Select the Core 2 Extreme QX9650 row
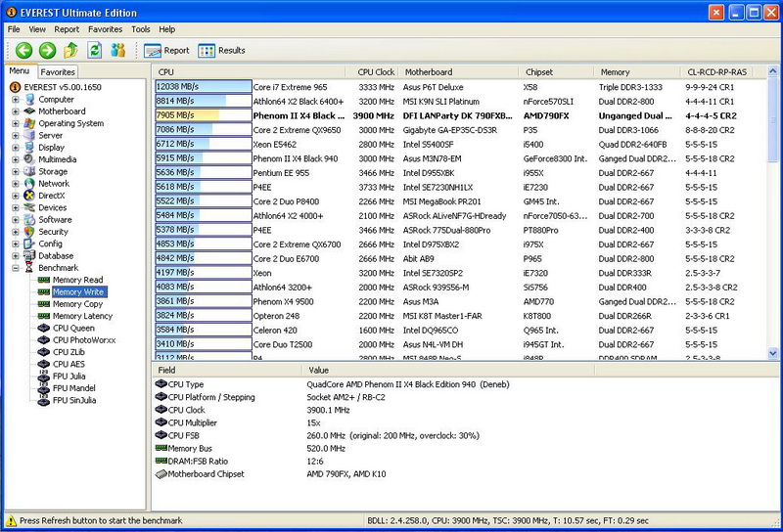The height and width of the screenshot is (532, 783). (459, 130)
